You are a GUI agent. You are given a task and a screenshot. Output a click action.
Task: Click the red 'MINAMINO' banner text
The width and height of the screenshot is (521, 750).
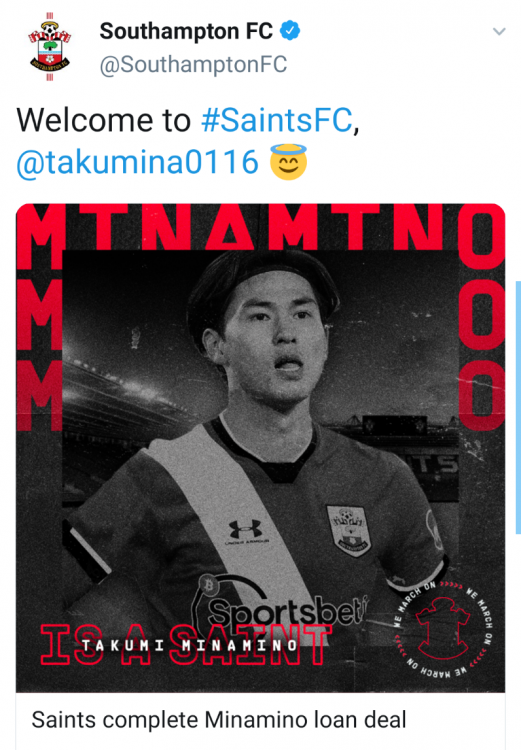[261, 227]
